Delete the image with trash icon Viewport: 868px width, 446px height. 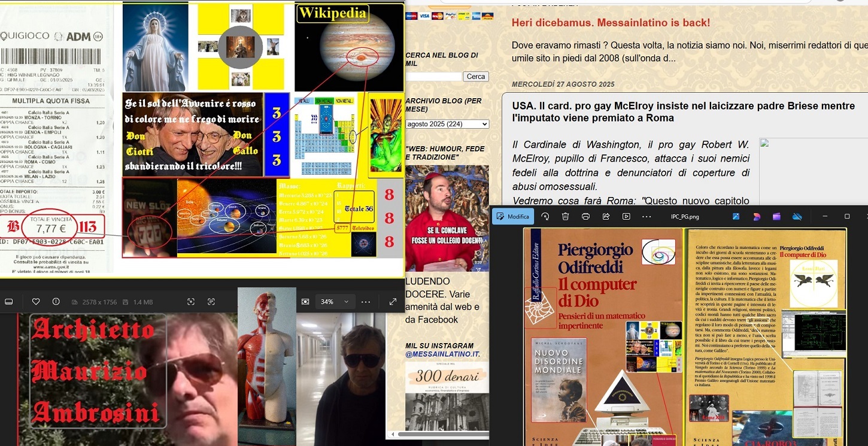coord(565,216)
